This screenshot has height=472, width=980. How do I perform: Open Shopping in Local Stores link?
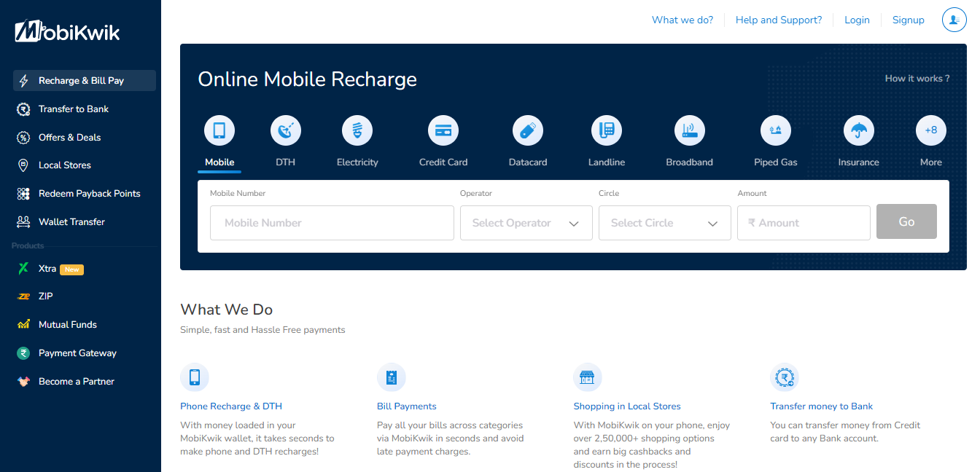pyautogui.click(x=627, y=406)
